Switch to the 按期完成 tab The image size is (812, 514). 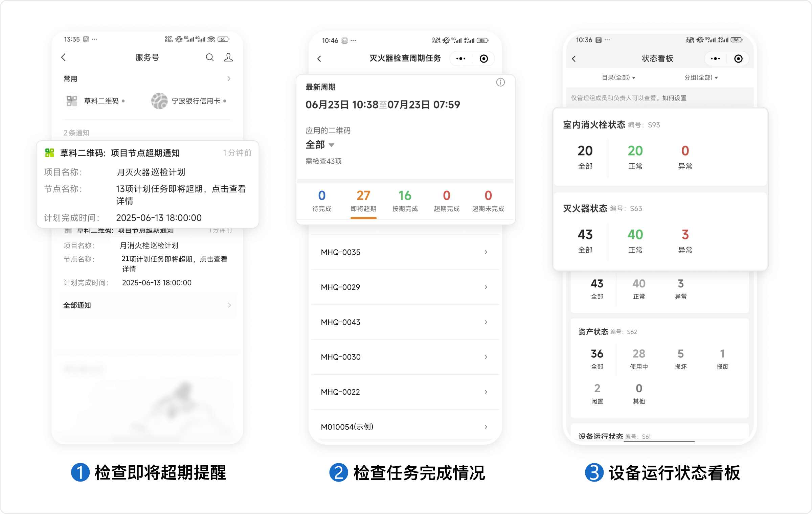click(x=405, y=201)
